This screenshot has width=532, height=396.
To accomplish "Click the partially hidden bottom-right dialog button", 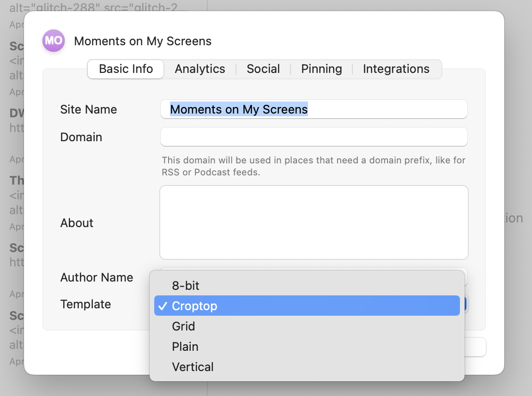I will (475, 347).
